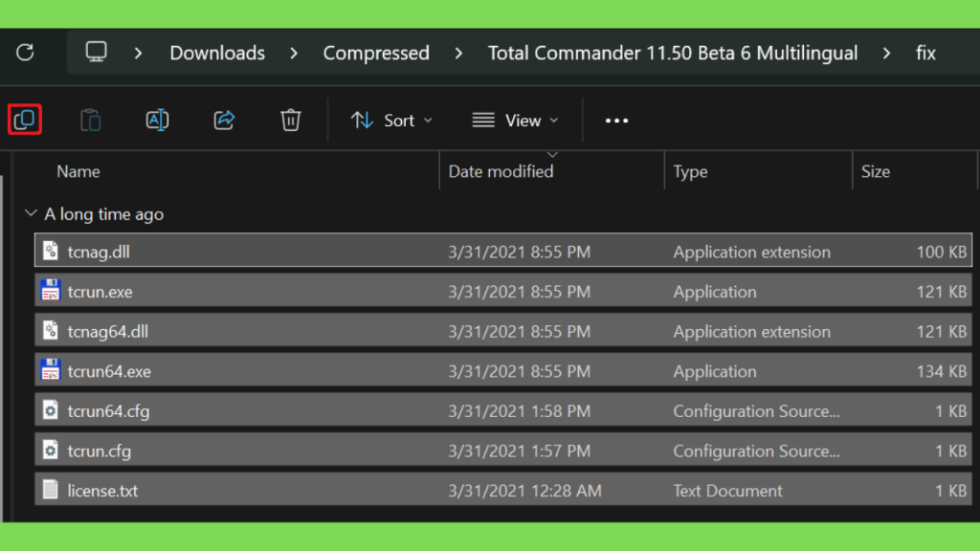980x551 pixels.
Task: Click the left pane vertical scrollbar
Action: point(2,348)
